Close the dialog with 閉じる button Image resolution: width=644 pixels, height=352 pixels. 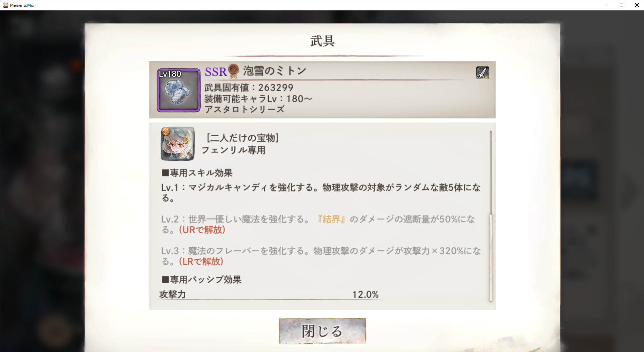click(x=322, y=331)
